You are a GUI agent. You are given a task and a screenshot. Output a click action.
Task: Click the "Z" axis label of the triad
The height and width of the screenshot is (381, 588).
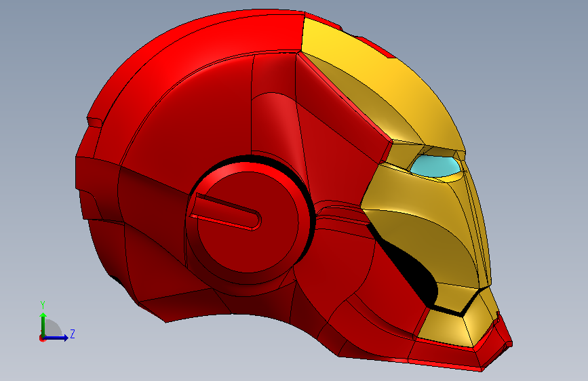(73, 334)
